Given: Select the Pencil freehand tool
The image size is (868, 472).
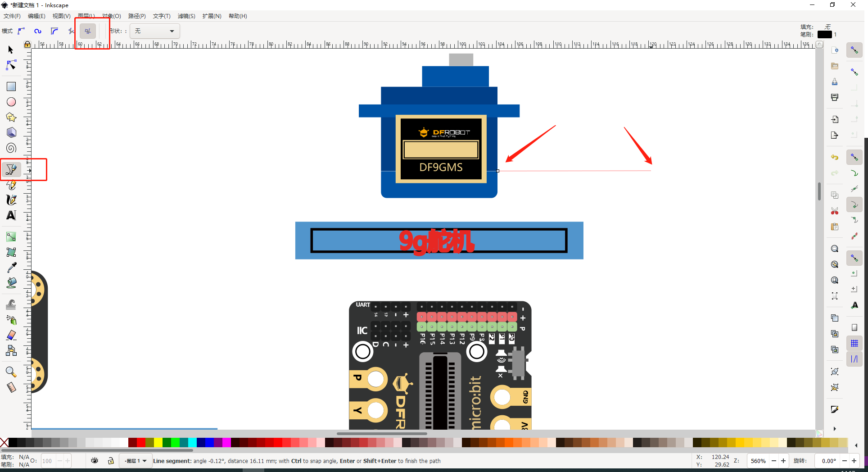Looking at the screenshot, I should click(11, 185).
